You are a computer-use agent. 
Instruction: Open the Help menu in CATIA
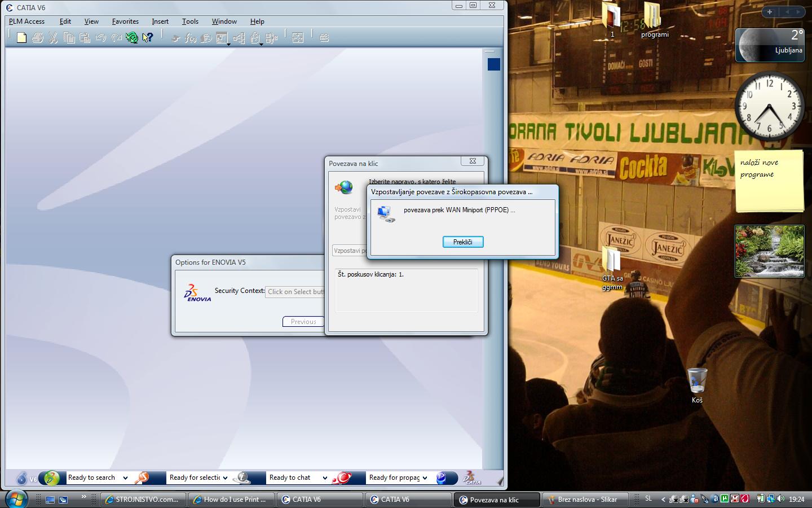257,21
